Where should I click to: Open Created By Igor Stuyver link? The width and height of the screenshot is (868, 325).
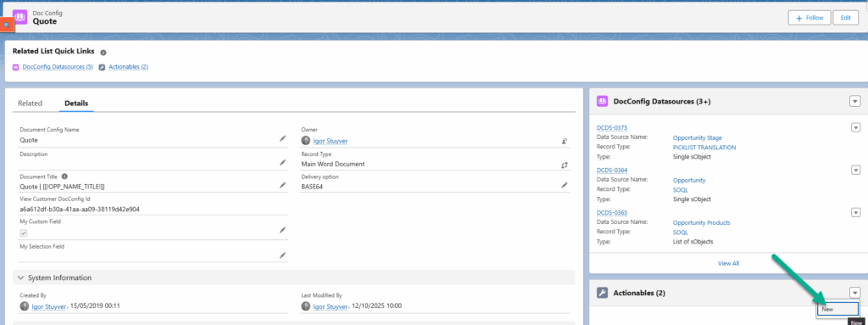(48, 306)
